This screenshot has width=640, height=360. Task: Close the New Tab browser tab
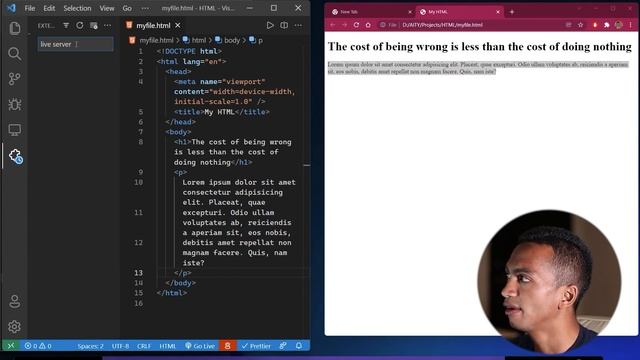tap(410, 12)
